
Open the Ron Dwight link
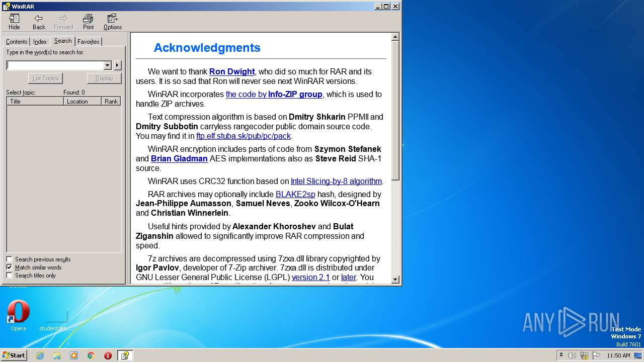(232, 72)
